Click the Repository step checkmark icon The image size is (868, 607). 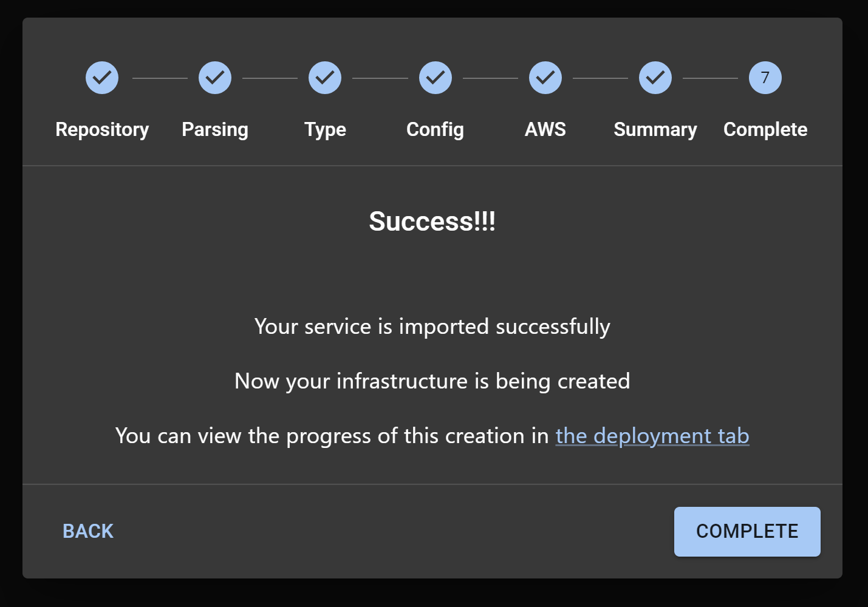point(102,78)
